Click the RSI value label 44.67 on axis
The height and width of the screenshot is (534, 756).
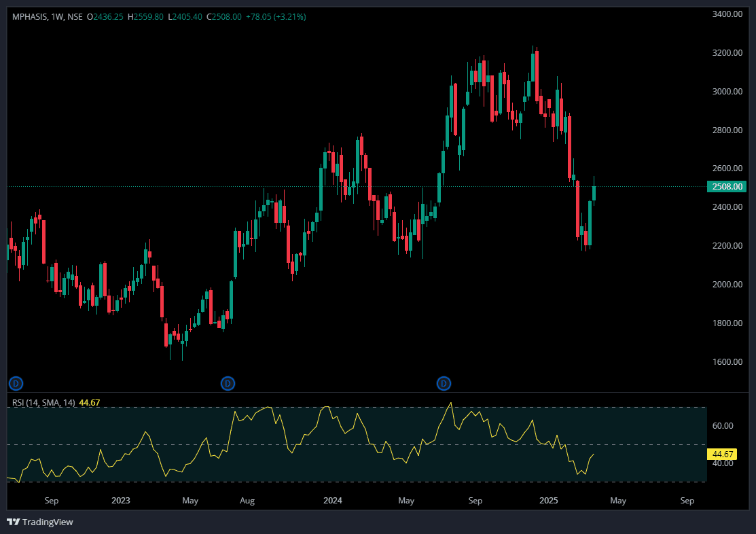[x=722, y=455]
